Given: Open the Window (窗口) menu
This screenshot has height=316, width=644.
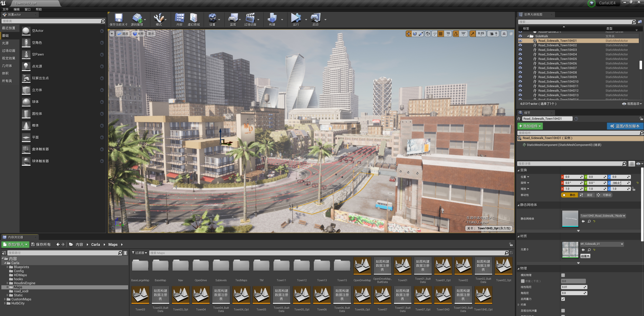Looking at the screenshot, I should click(x=28, y=9).
